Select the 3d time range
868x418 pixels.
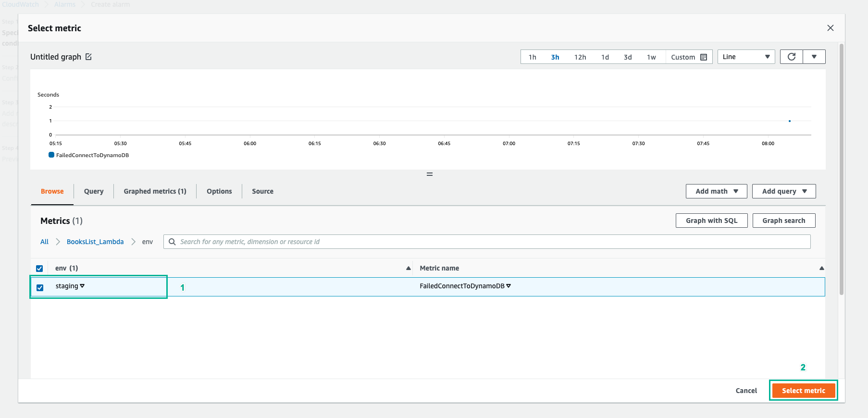pyautogui.click(x=628, y=57)
